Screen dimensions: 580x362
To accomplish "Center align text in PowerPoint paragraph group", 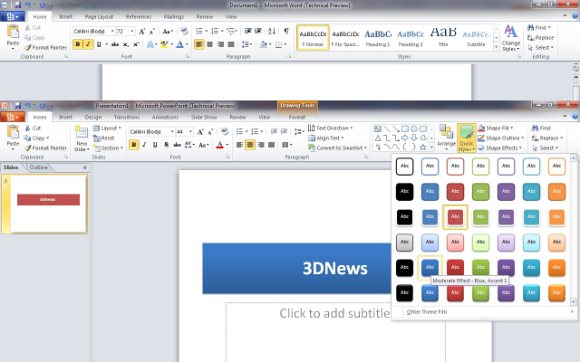I will click(x=250, y=145).
